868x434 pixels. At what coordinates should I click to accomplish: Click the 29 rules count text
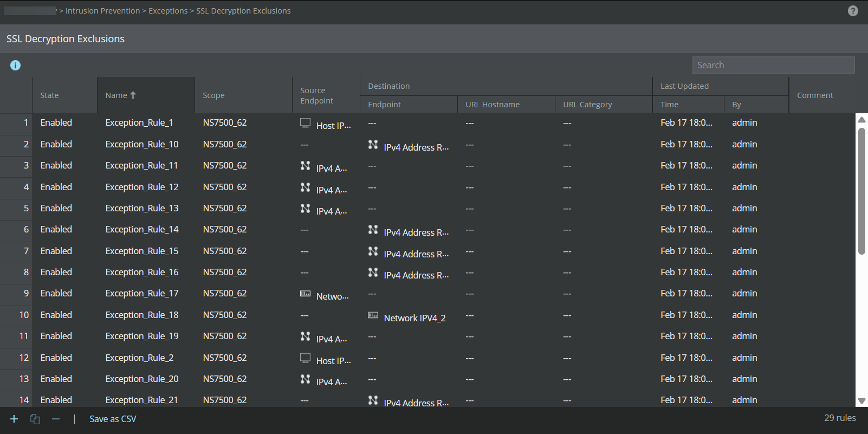[840, 418]
